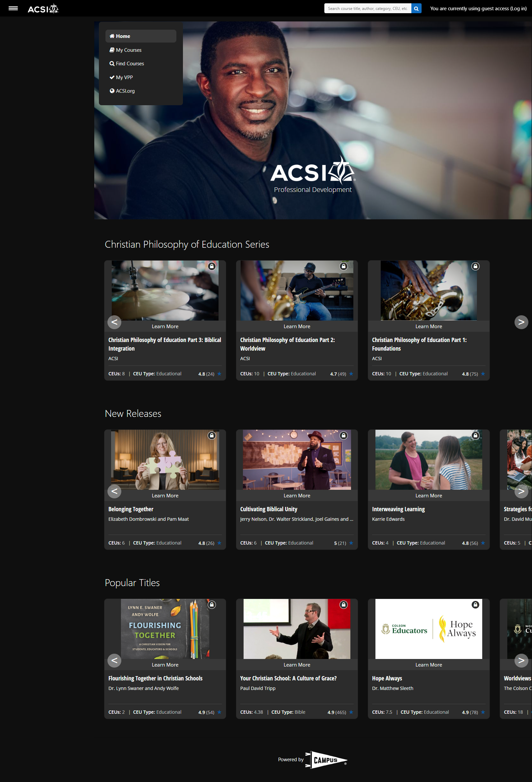The height and width of the screenshot is (782, 532).
Task: Click lock icon on Biblical Integration card
Action: point(212,266)
